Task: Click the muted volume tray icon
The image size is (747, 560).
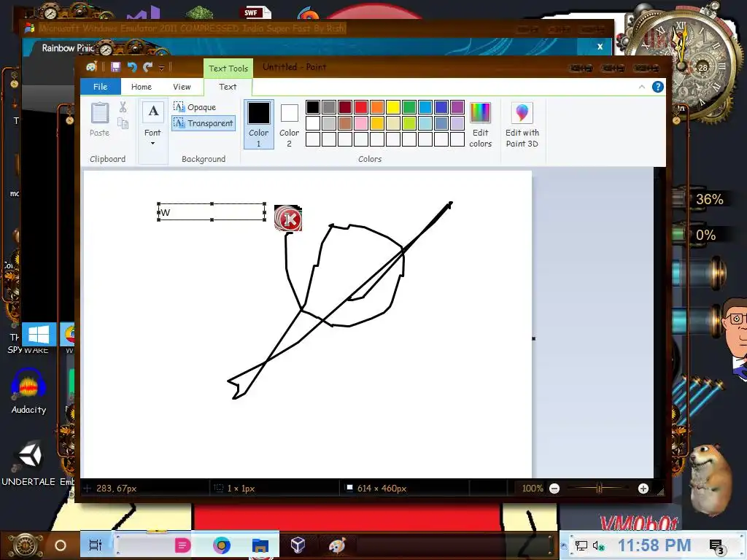Action: [598, 546]
